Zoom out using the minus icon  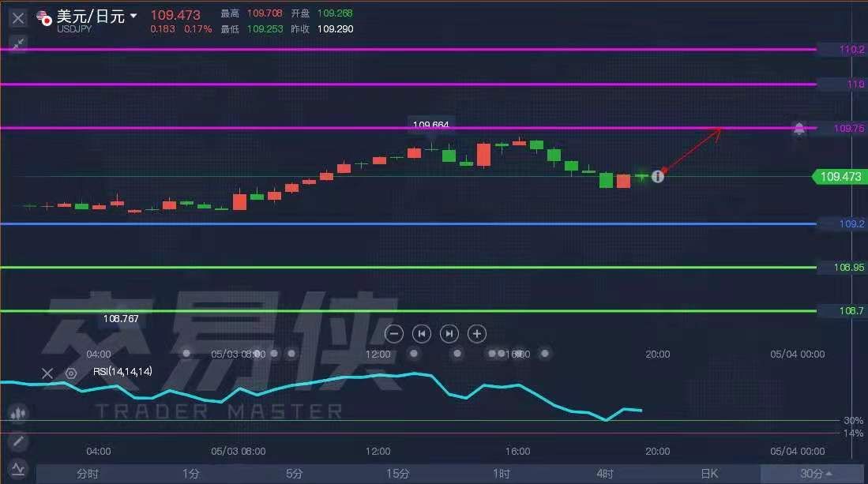pos(393,333)
